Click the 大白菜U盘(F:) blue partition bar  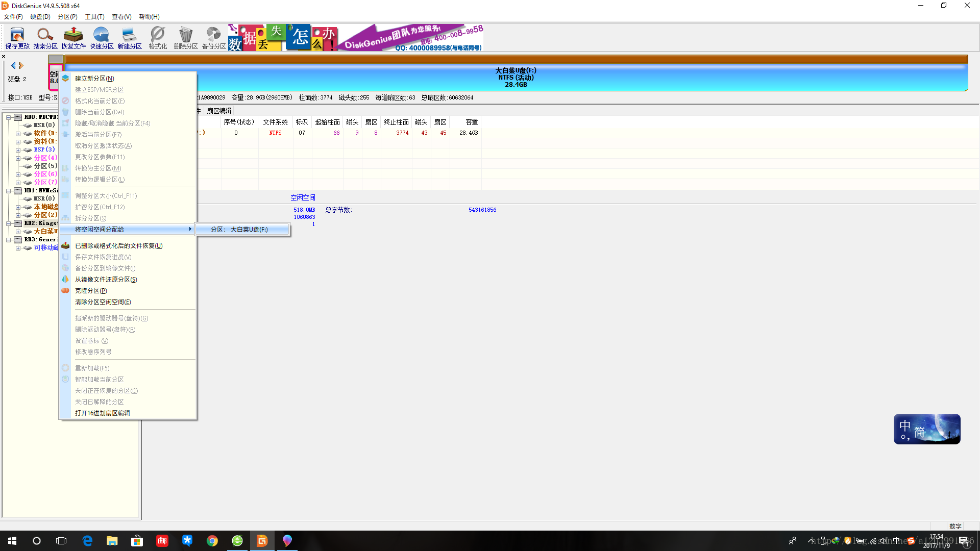pyautogui.click(x=516, y=78)
